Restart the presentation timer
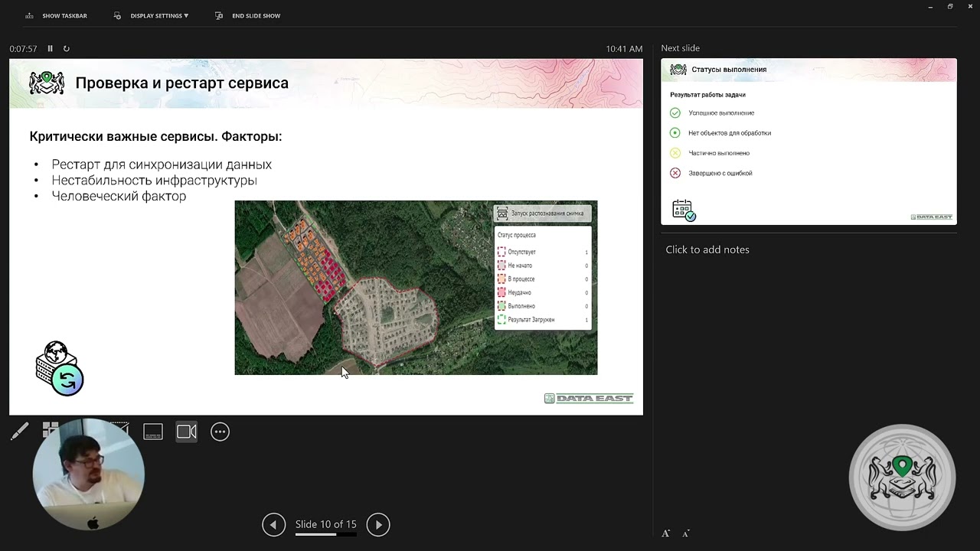980x551 pixels. pyautogui.click(x=67, y=48)
